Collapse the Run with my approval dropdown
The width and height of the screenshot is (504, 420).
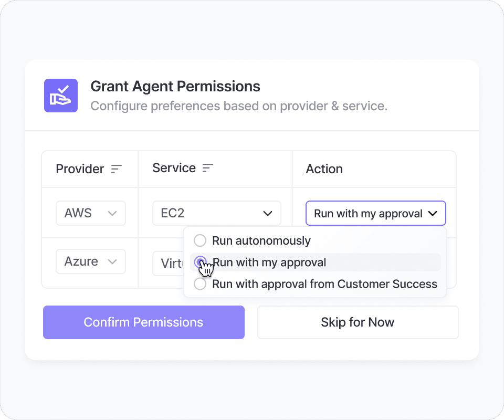(x=375, y=214)
